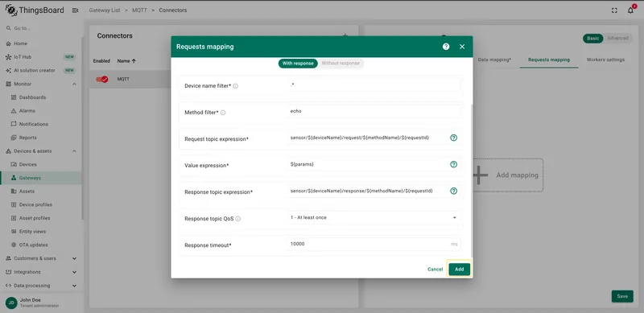Image resolution: width=644 pixels, height=313 pixels.
Task: Click the Method filter field containing echo
Action: pos(374,111)
